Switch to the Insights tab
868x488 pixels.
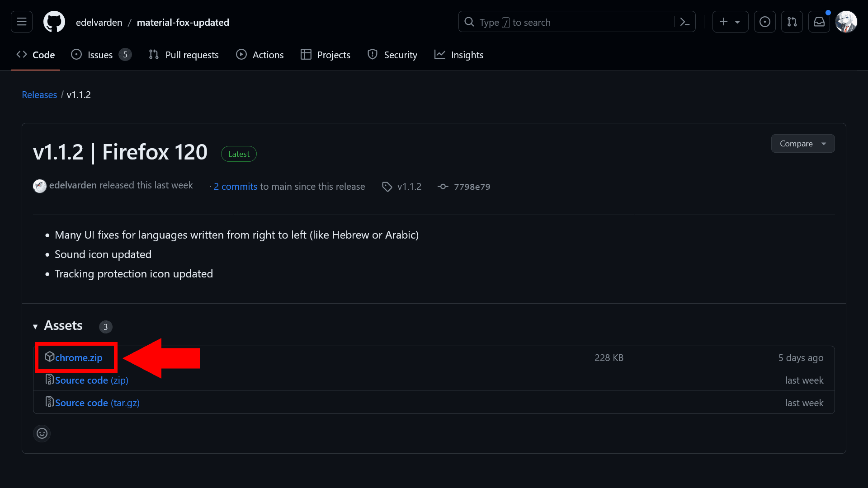pos(459,55)
